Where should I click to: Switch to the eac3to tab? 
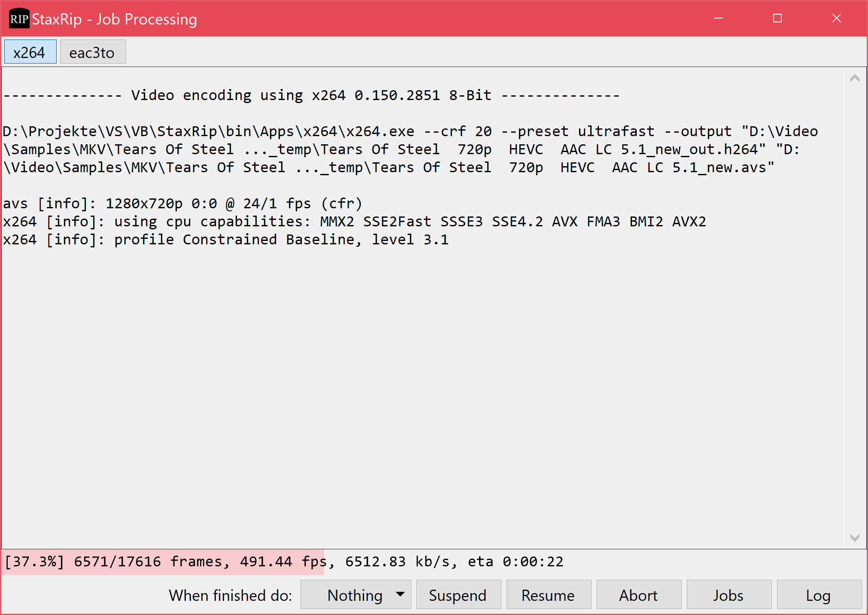pos(93,52)
